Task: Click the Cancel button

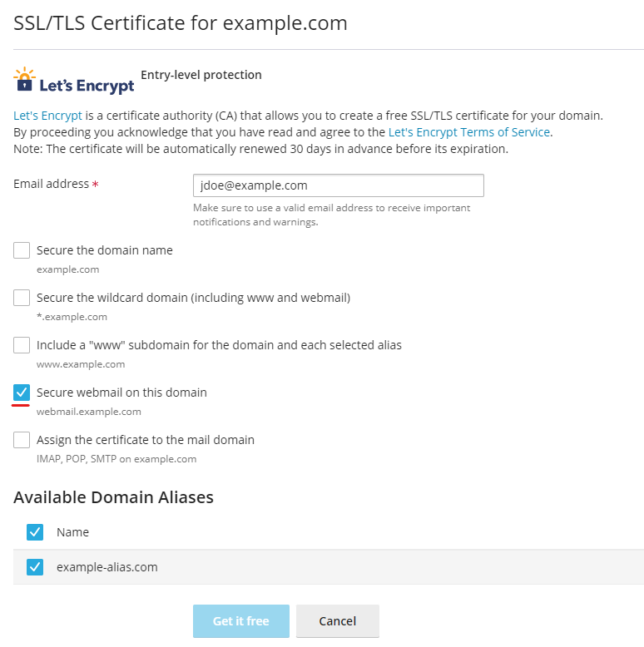Action: click(x=337, y=621)
